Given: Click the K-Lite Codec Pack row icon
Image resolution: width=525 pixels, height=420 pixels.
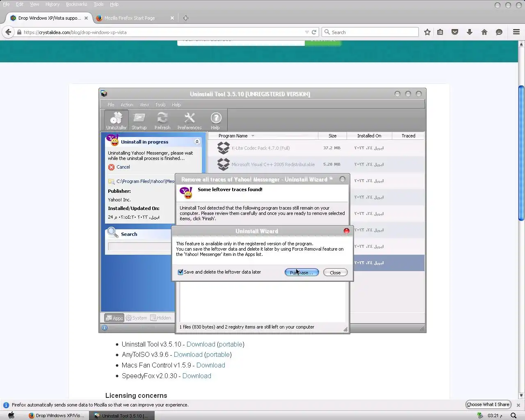Looking at the screenshot, I should [x=224, y=148].
